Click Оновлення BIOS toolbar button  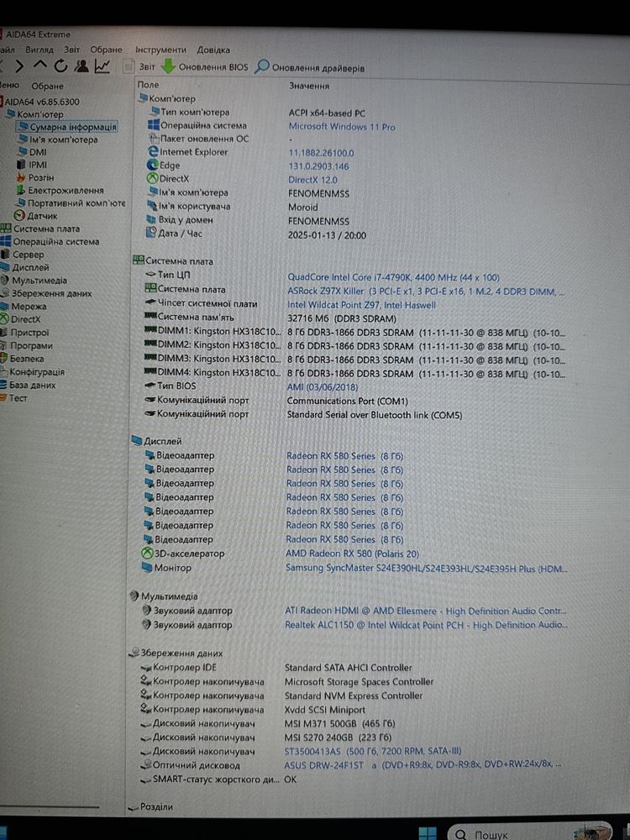pos(205,67)
